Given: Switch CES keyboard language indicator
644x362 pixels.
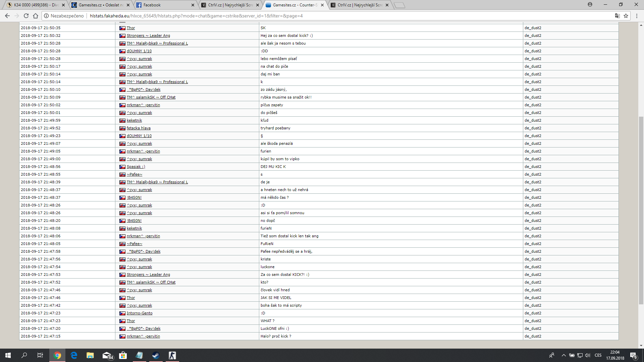Looking at the screenshot, I should (598, 355).
